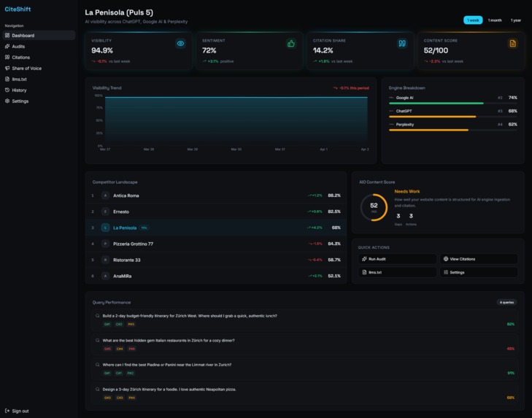Screen dimensions: 532x418
Task: Click the Google AI progress bar
Action: tap(453, 103)
